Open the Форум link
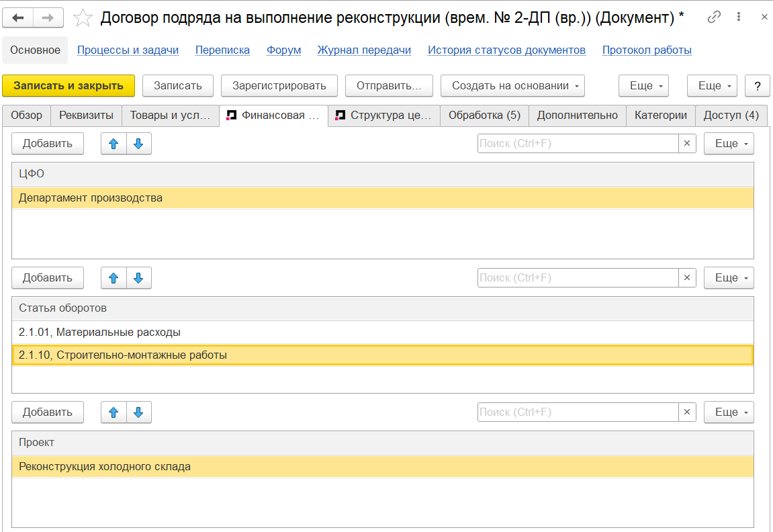This screenshot has width=773, height=532. coord(283,50)
